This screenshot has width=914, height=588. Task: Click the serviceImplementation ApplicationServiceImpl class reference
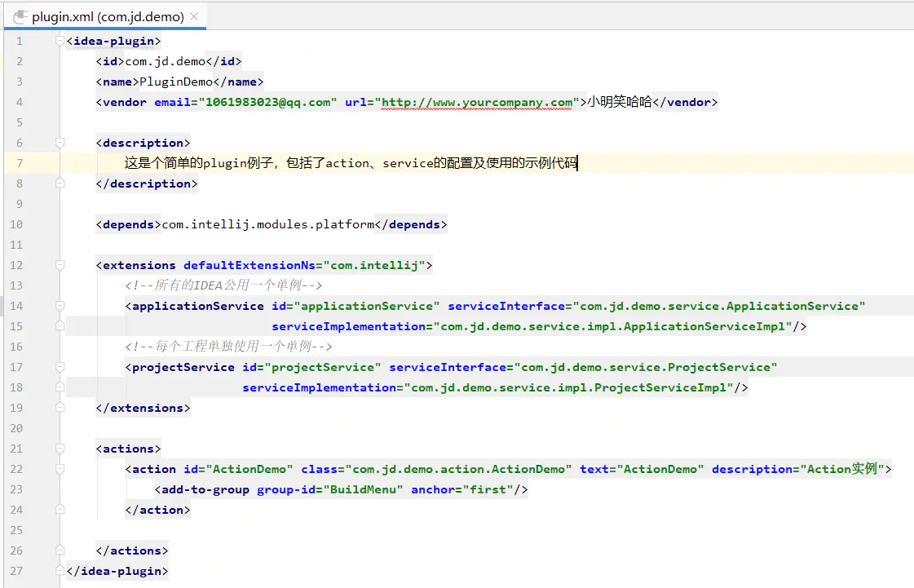click(x=616, y=326)
